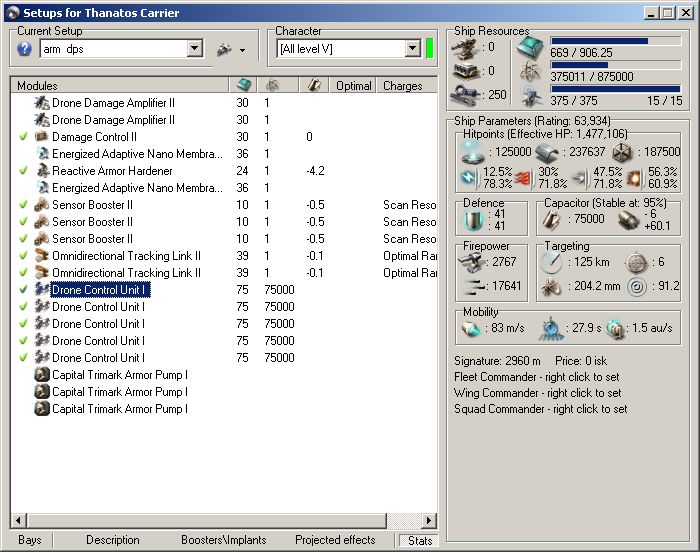
Task: Open the Projected effects tab
Action: 335,540
